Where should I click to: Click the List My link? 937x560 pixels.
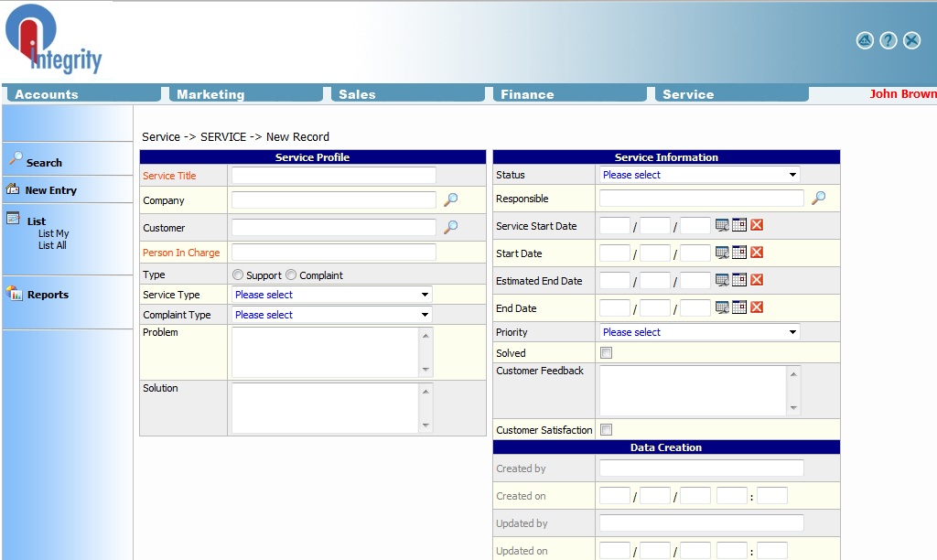pos(53,233)
